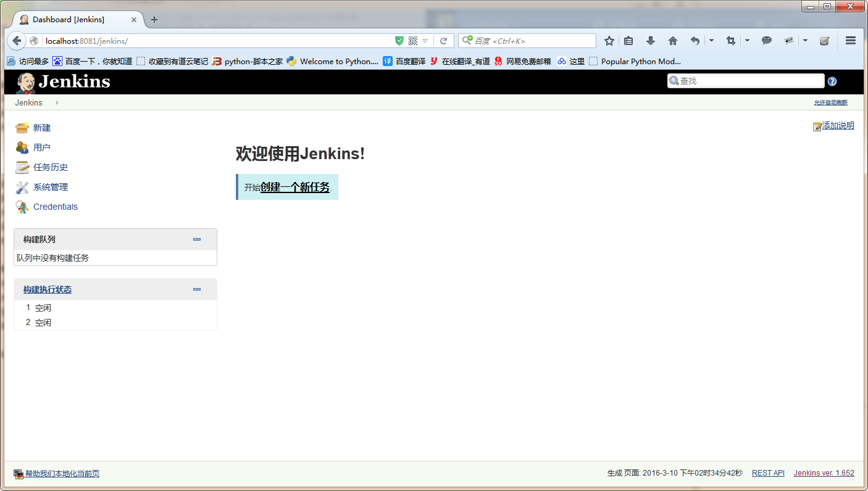The height and width of the screenshot is (491, 868).
Task: Click the 用户 people icon
Action: pyautogui.click(x=22, y=147)
